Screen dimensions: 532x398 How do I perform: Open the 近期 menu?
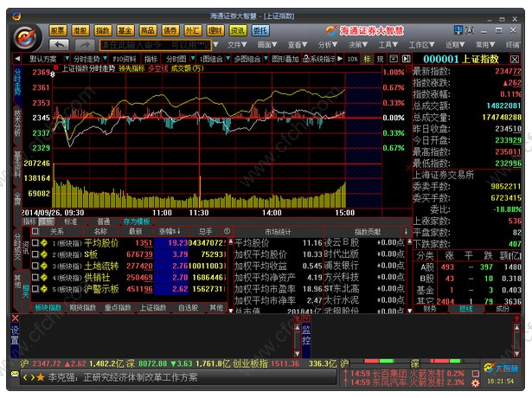(x=455, y=45)
